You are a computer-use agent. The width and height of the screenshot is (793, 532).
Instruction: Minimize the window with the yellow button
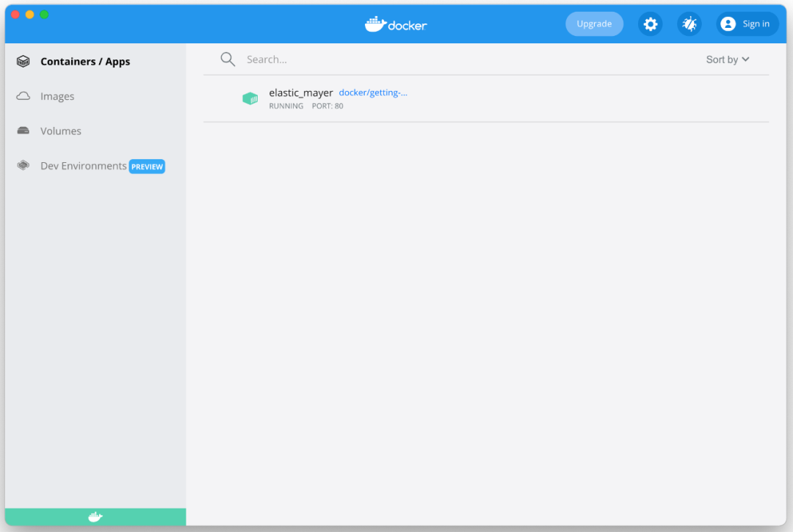30,14
